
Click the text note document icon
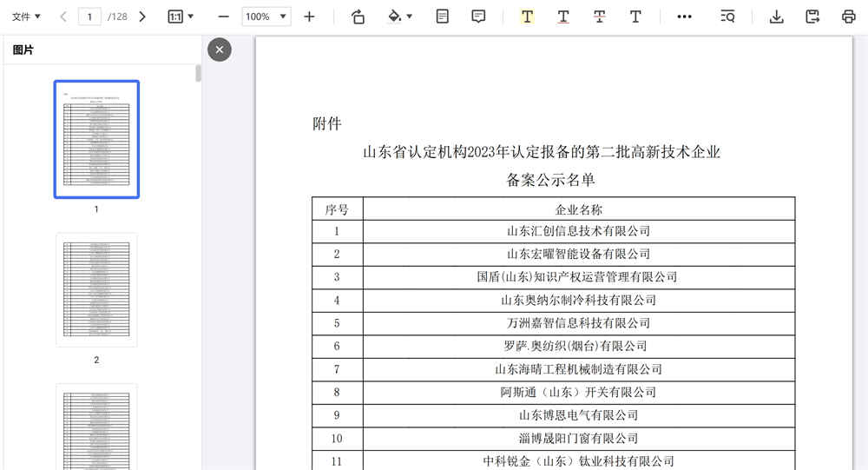click(x=443, y=17)
